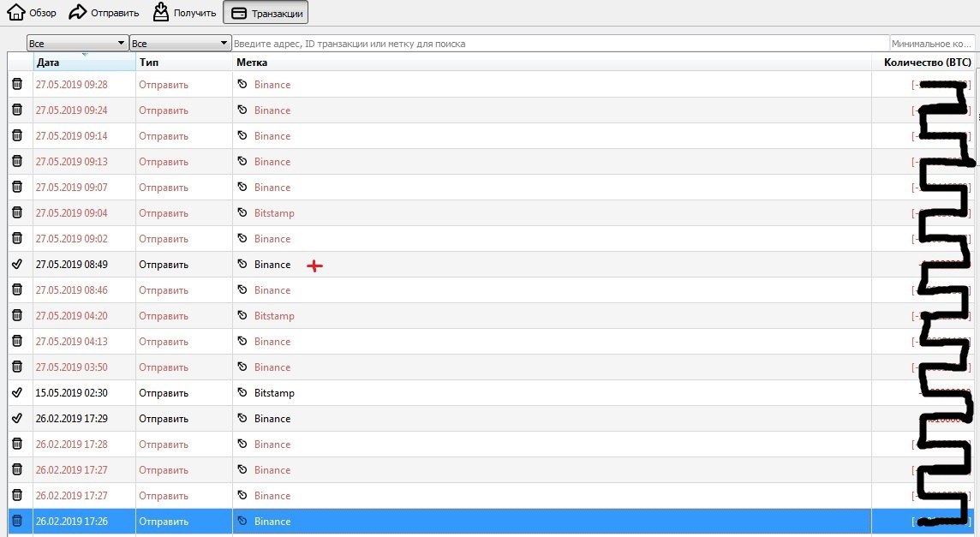Click Bitstamp label in the 04:20 row
This screenshot has height=537, width=980.
[274, 316]
